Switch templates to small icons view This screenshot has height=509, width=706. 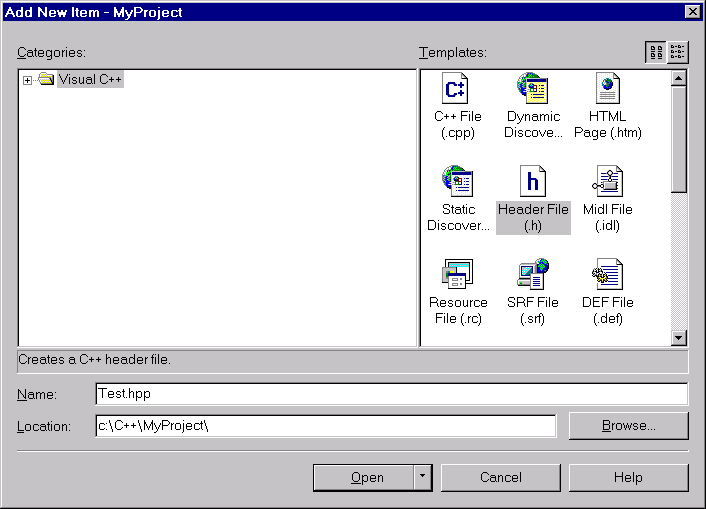678,53
